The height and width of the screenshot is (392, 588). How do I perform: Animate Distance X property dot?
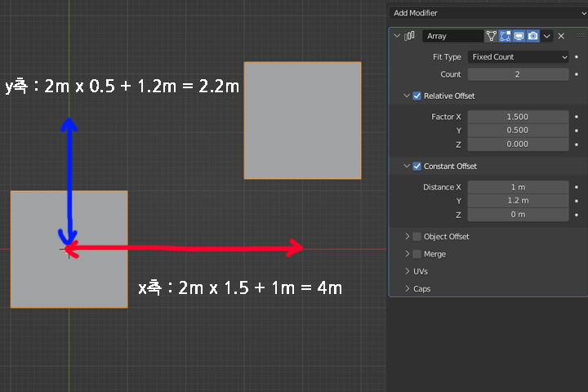[x=577, y=187]
